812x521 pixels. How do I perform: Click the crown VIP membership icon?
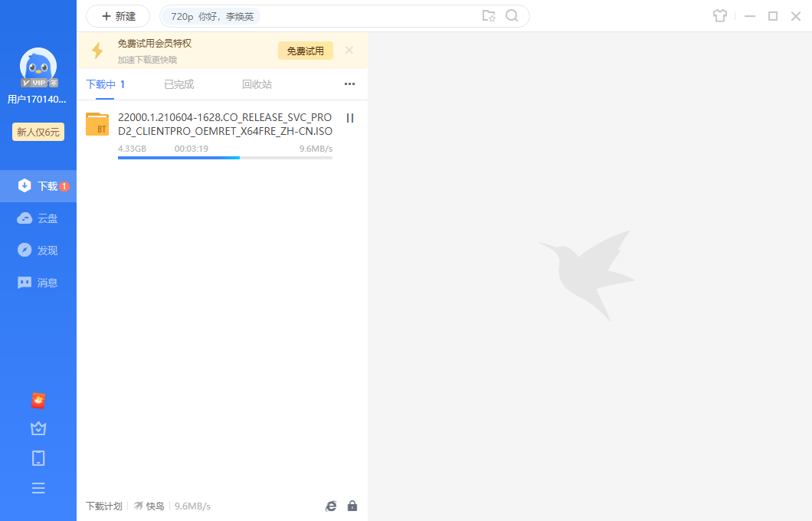38,428
